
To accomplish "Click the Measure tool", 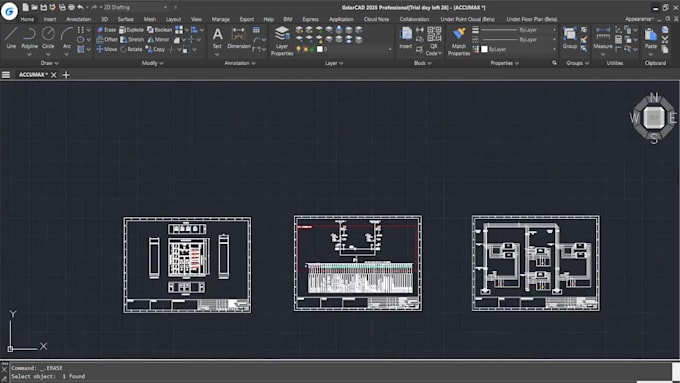I will click(603, 37).
